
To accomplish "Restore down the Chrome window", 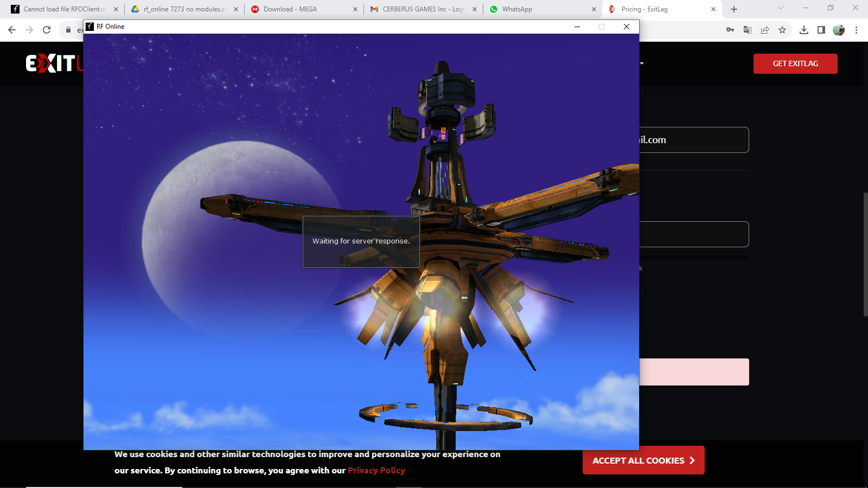I will 831,8.
